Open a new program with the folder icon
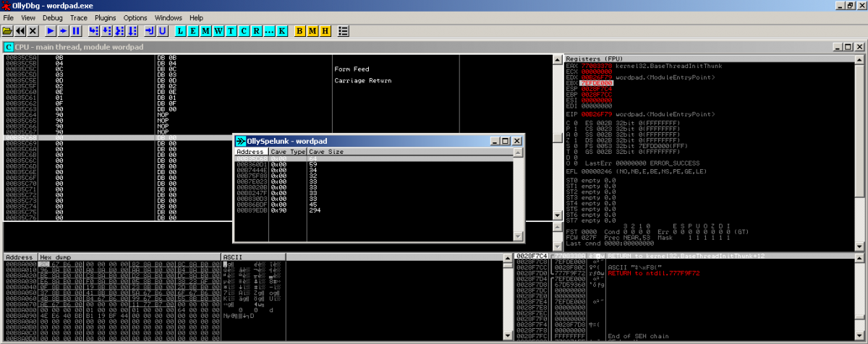The width and height of the screenshot is (868, 344). click(x=8, y=31)
